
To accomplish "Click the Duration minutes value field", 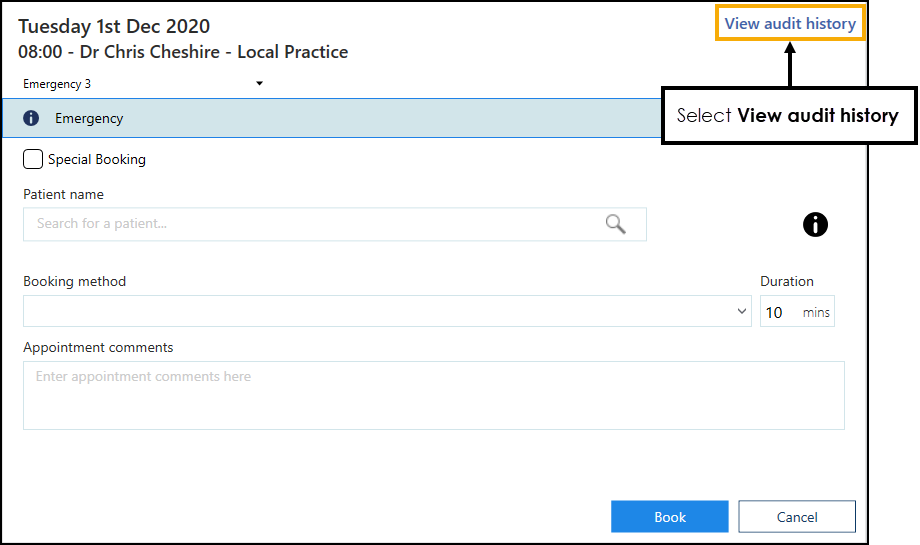I will point(778,313).
